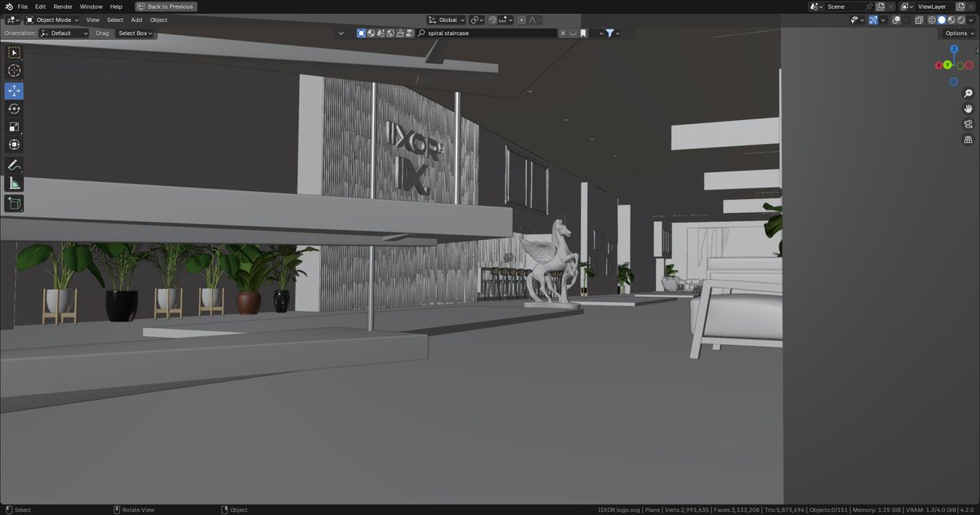
Task: Select the Move tool in the toolbar
Action: pos(14,91)
